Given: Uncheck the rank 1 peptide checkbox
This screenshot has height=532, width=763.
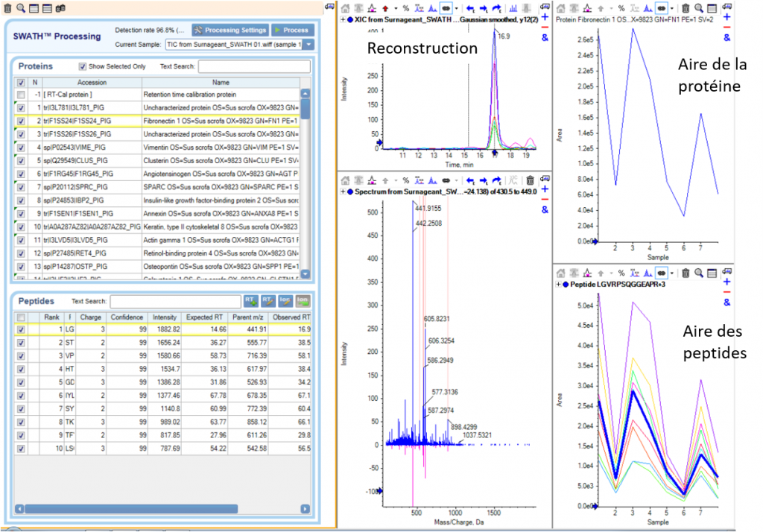Looking at the screenshot, I should [20, 328].
